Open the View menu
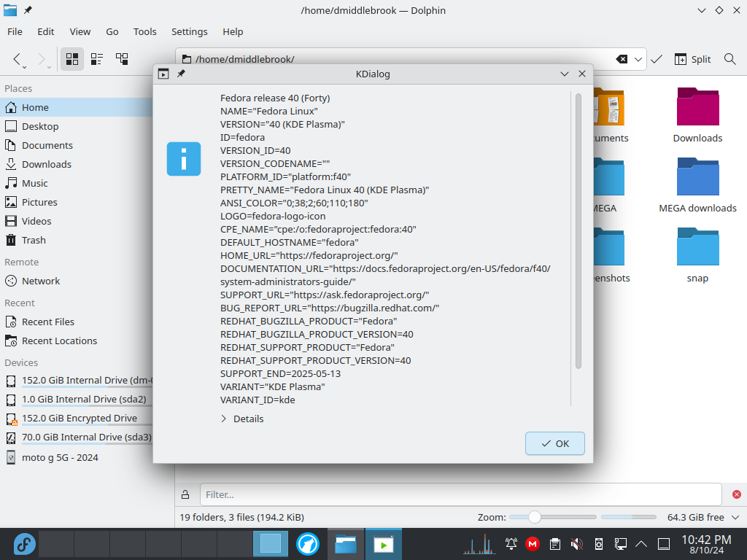 click(x=80, y=31)
